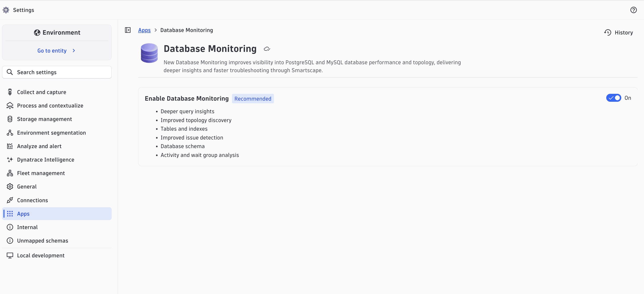Click the Environment segmentation icon
The height and width of the screenshot is (294, 644).
click(10, 133)
